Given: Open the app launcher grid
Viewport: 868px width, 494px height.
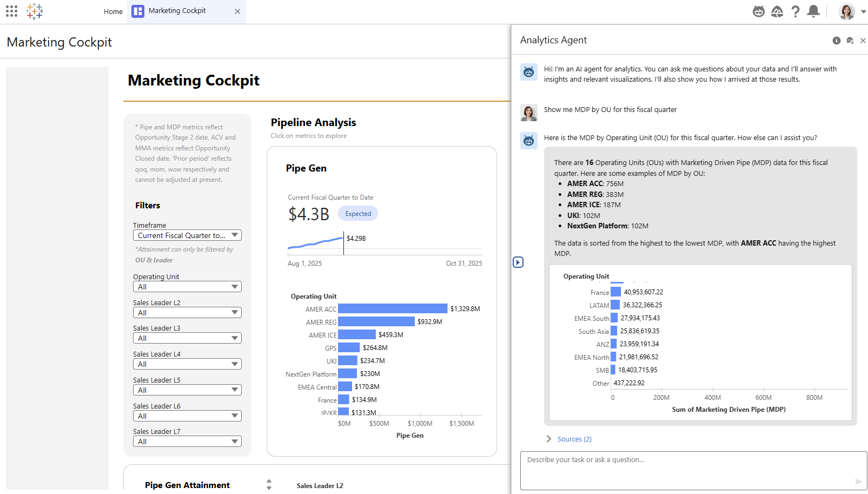Looking at the screenshot, I should [x=11, y=11].
